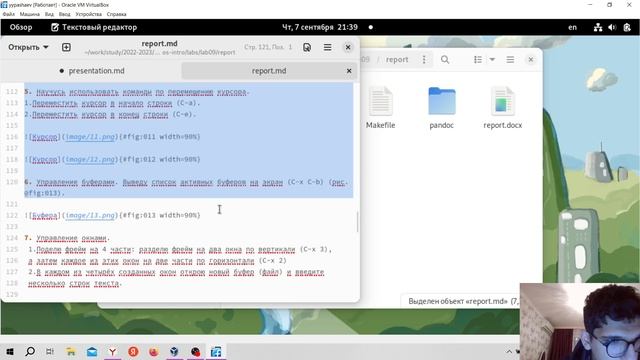
Task: Click the file manager search icon
Action: click(x=445, y=60)
